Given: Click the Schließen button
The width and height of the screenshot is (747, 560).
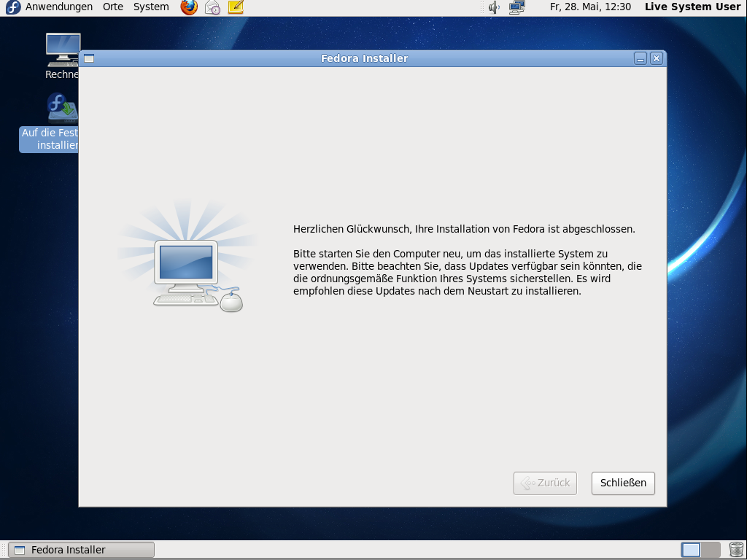Looking at the screenshot, I should (623, 483).
